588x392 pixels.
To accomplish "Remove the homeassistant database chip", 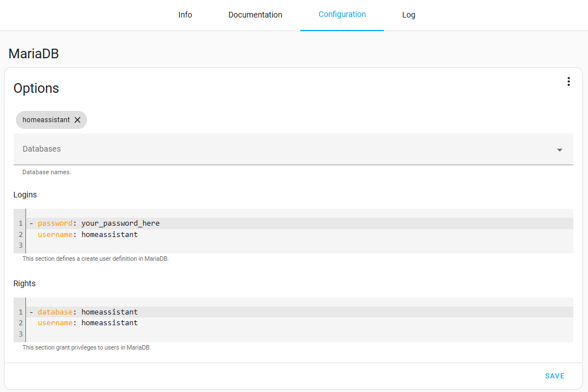I will click(77, 120).
